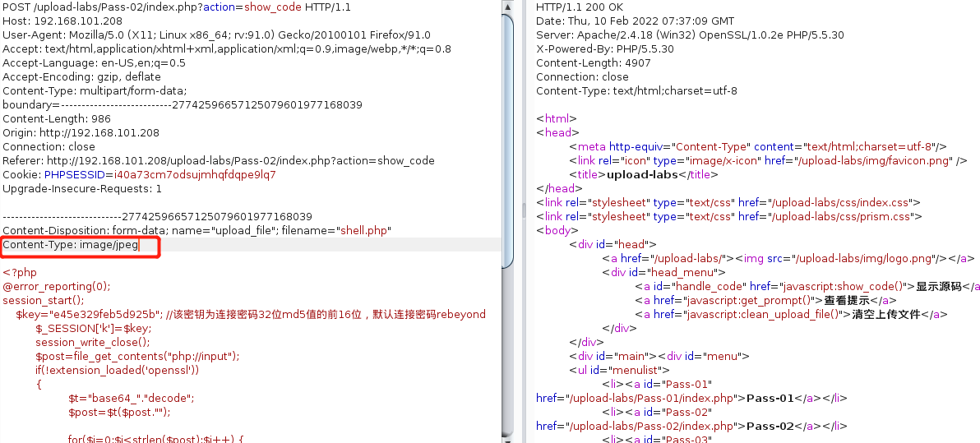
Task: Click the 'shell.php' filename in Content-Disposition
Action: click(x=363, y=231)
